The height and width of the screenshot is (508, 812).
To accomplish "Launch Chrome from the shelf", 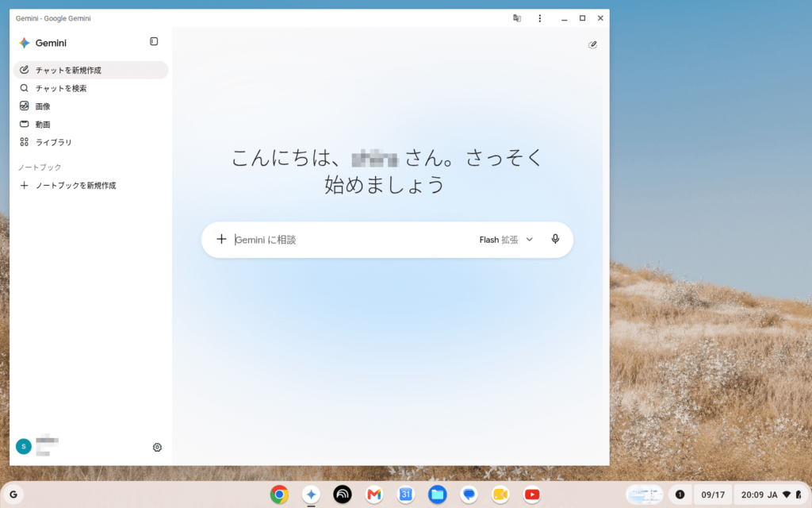I will tap(279, 495).
